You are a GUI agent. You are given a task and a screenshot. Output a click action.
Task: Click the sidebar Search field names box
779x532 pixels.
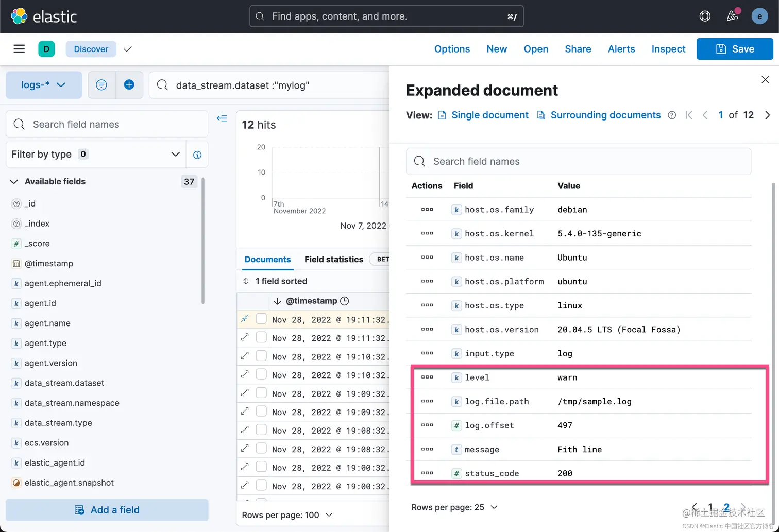tap(107, 124)
